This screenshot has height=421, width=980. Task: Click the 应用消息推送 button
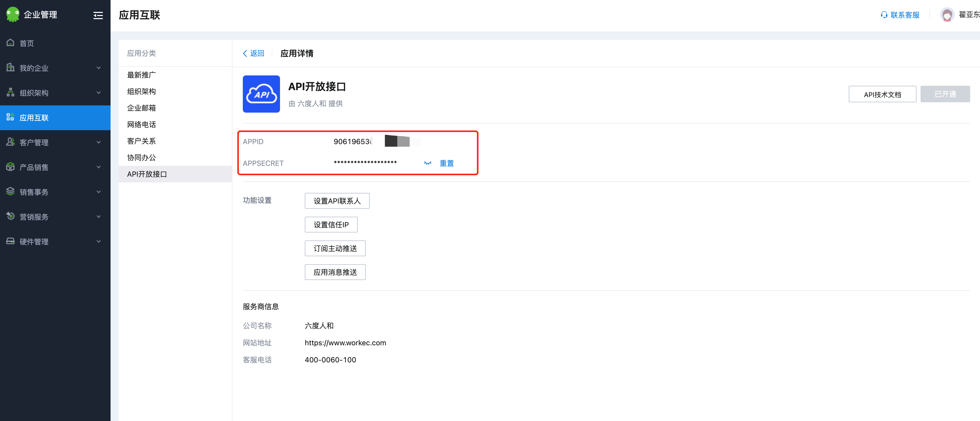pos(335,272)
